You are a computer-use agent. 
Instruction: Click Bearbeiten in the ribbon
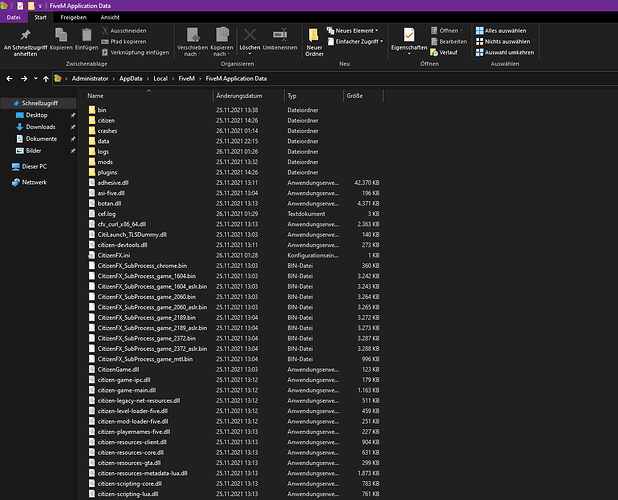pos(449,41)
